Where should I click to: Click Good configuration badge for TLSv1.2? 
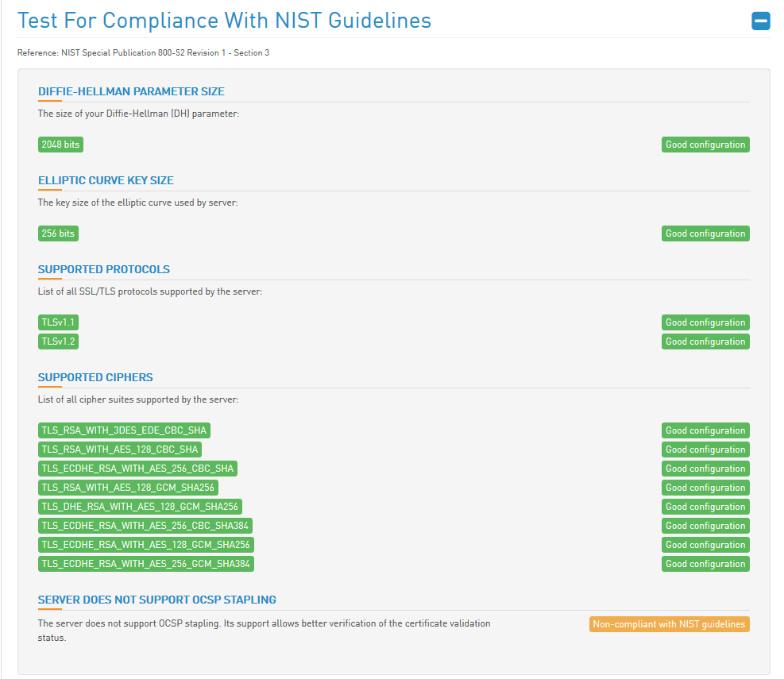[x=705, y=341]
